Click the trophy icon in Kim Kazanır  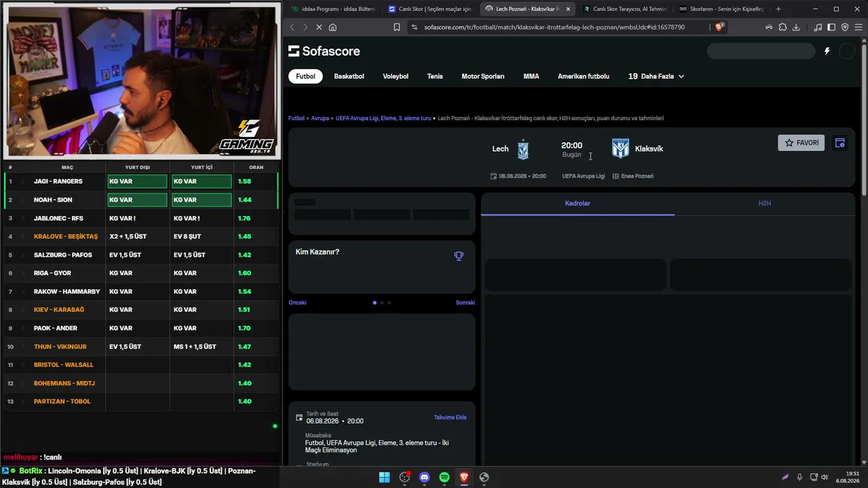click(459, 256)
